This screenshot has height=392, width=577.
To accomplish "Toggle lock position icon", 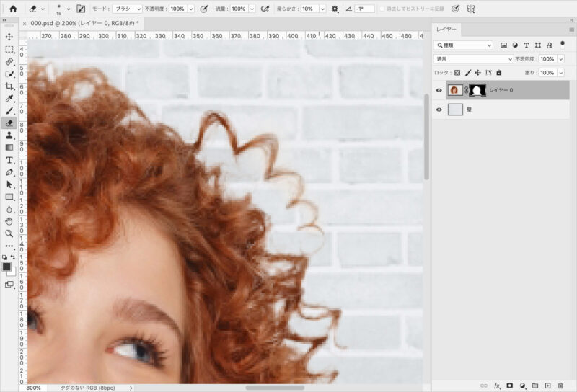I will (478, 73).
